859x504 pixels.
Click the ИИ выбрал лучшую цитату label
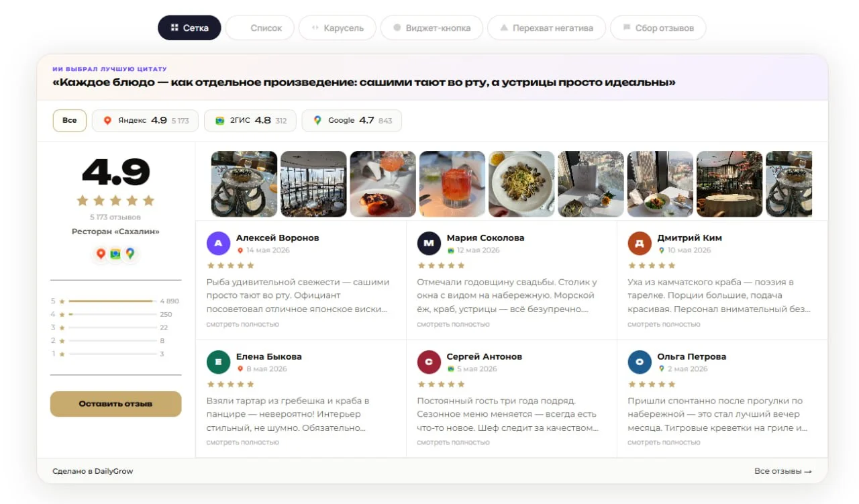110,69
